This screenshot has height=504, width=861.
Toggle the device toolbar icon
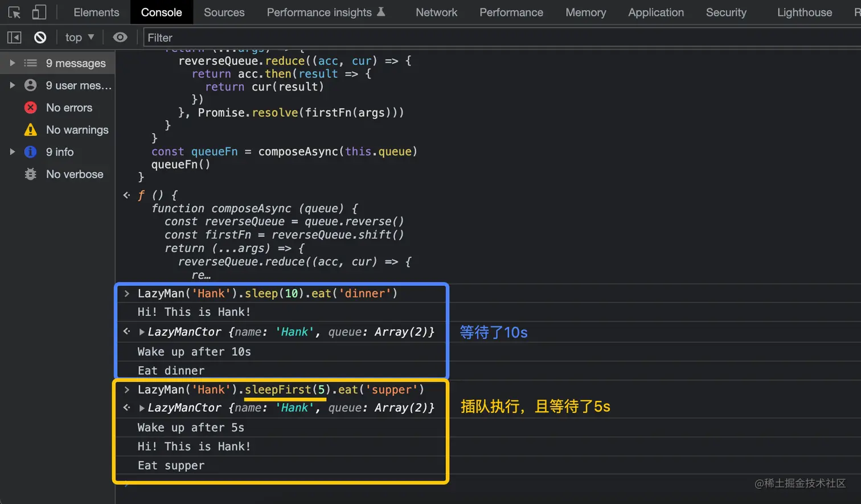point(39,12)
